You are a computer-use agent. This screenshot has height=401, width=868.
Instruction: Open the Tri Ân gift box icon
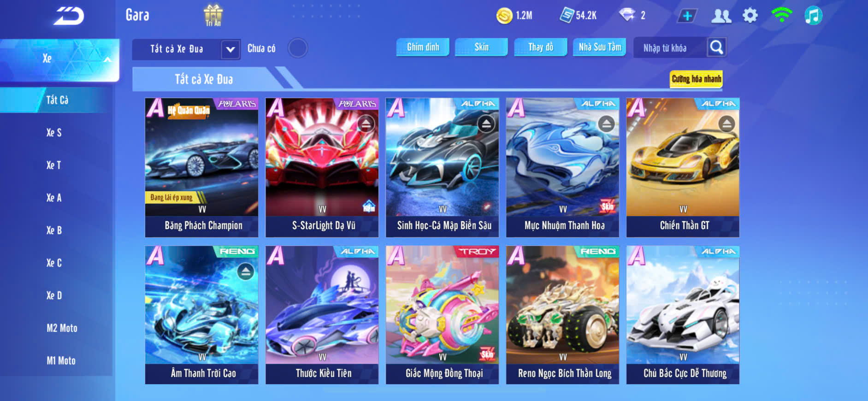pos(213,15)
